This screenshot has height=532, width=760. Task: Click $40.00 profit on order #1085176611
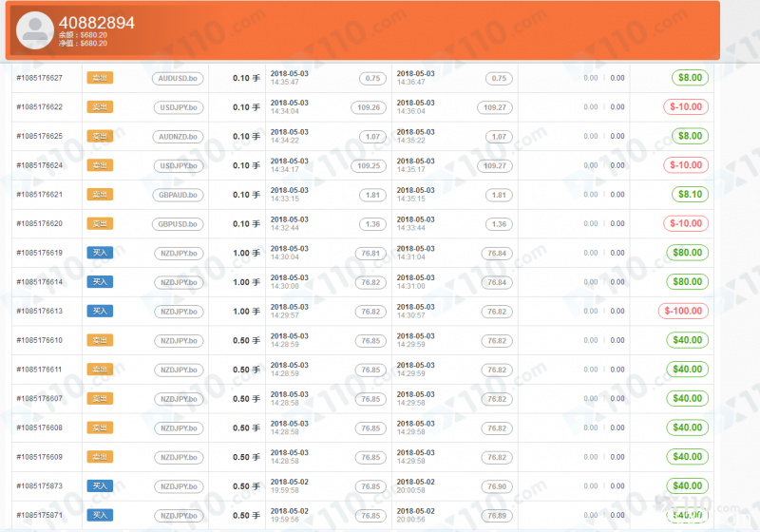pyautogui.click(x=687, y=370)
